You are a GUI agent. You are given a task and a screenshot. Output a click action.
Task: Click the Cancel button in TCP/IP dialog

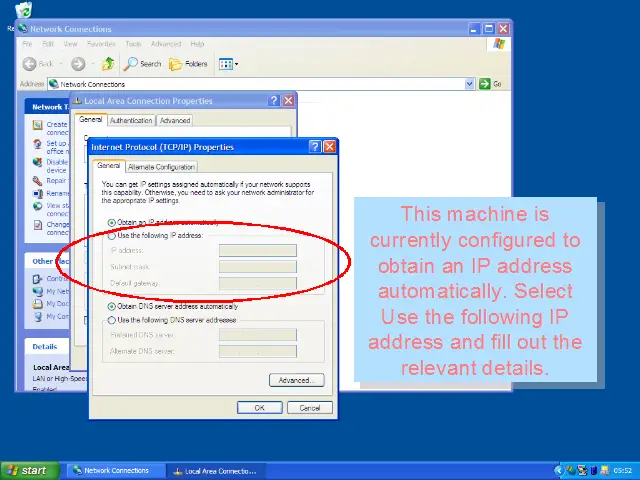click(x=310, y=408)
